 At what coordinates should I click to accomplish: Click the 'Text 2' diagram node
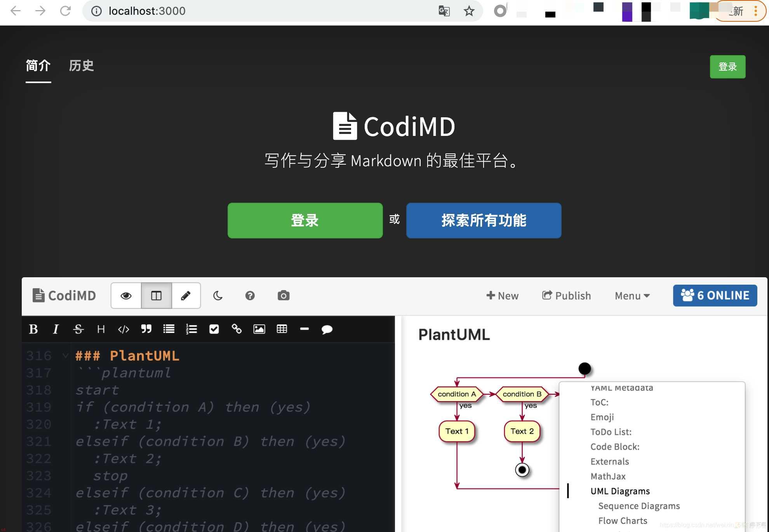522,431
